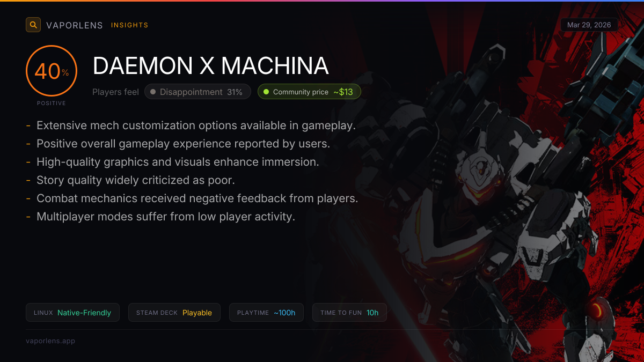The width and height of the screenshot is (644, 362).
Task: Click the Steam Deck Playable badge
Action: tap(174, 313)
